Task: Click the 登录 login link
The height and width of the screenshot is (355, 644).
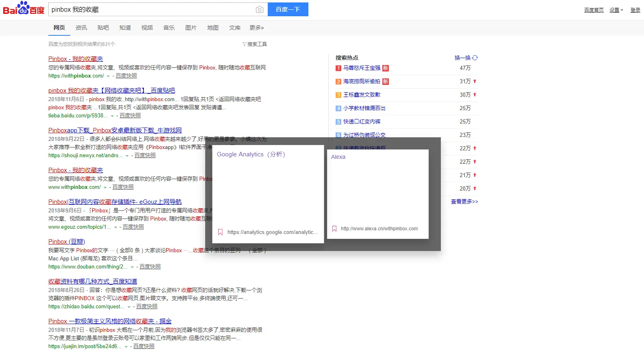Action: (635, 10)
